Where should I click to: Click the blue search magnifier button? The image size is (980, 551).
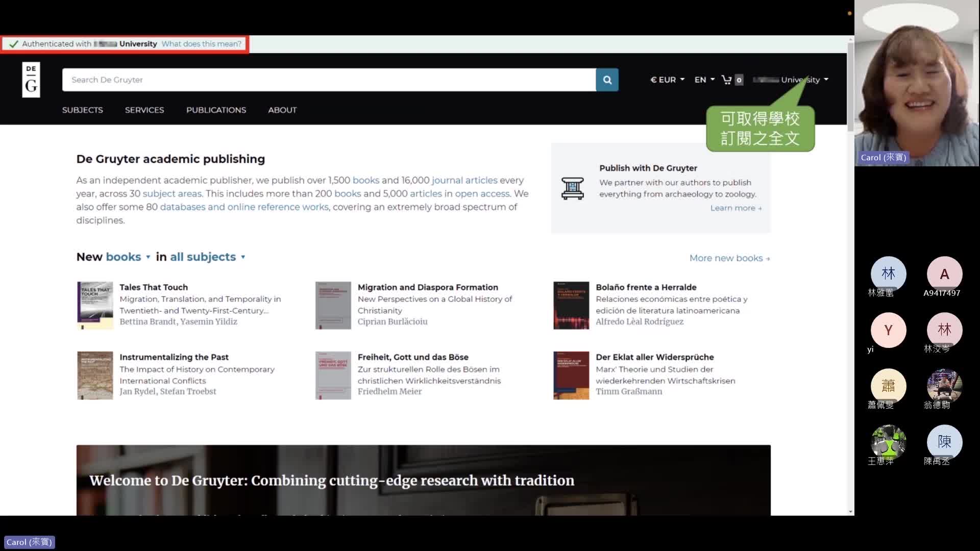[x=607, y=80]
